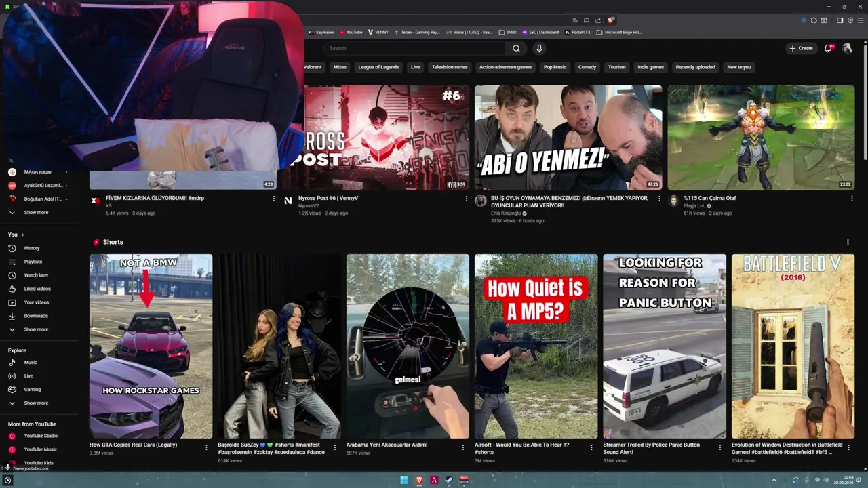Select the Pop Music chip

[x=555, y=67]
